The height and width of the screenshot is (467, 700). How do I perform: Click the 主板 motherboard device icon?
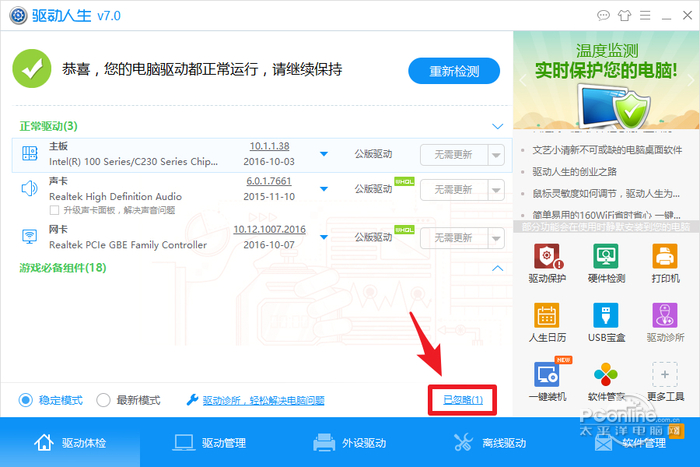pos(29,154)
